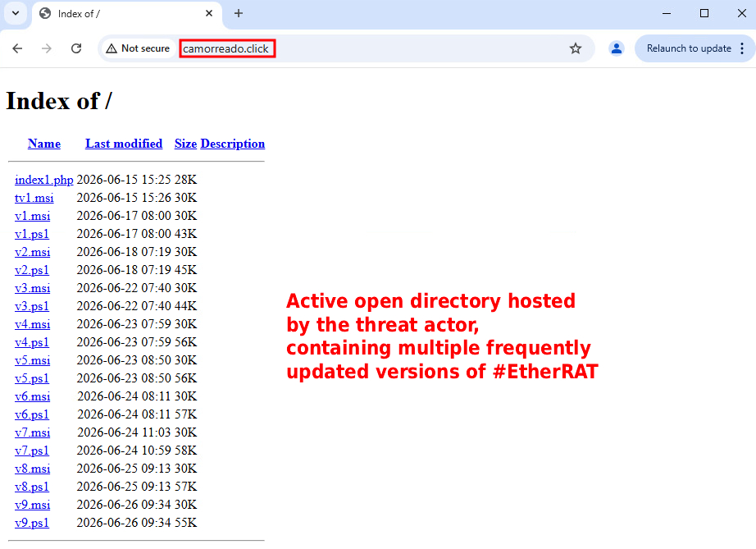Open the v6.ps1 link

click(32, 415)
